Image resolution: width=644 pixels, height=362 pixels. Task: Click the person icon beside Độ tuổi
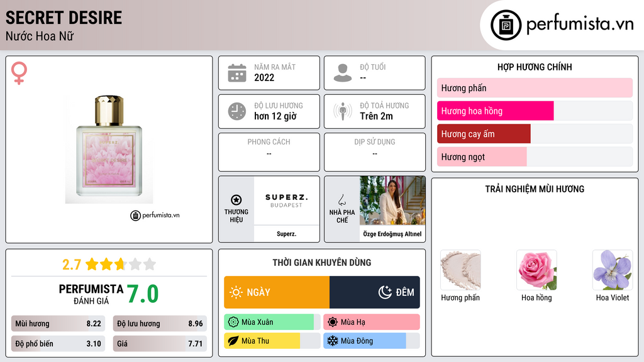click(x=343, y=73)
